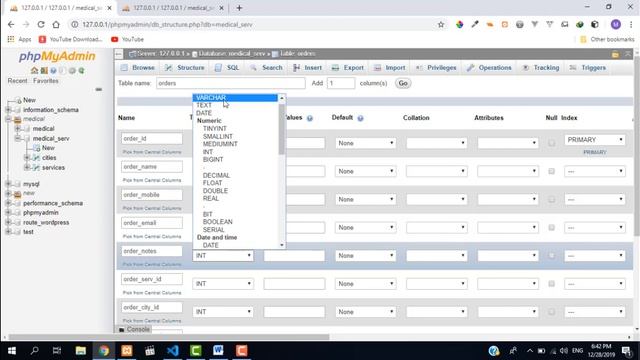Open a new browser tab
Viewport: 640px width, 360px height.
pyautogui.click(x=239, y=8)
